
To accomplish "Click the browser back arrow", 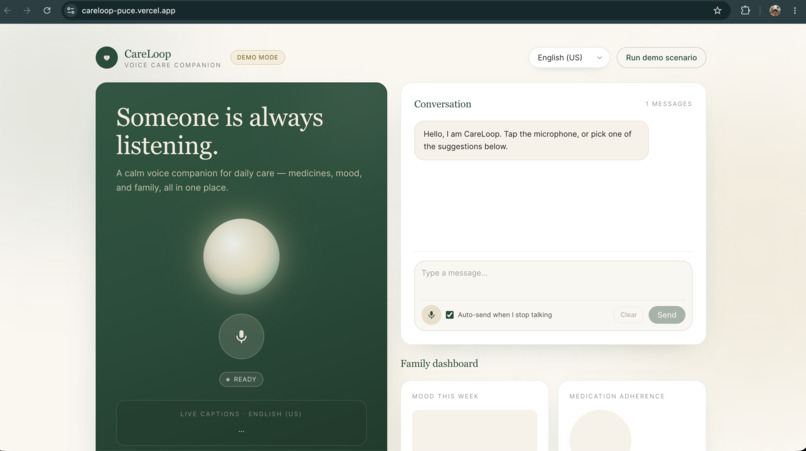I will 8,10.
